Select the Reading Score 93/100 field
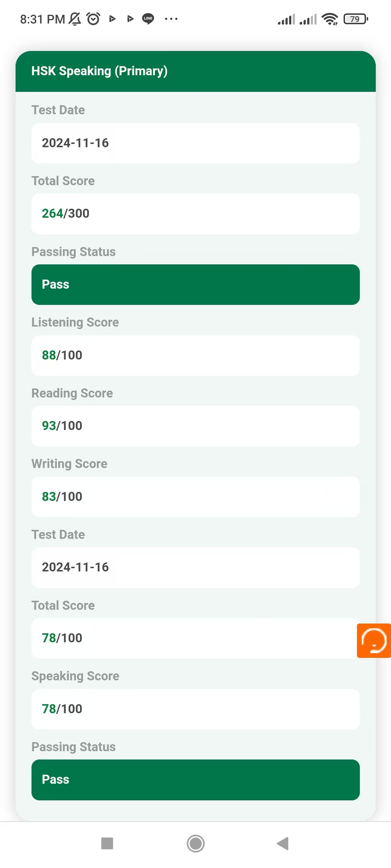391x868 pixels. (x=195, y=426)
